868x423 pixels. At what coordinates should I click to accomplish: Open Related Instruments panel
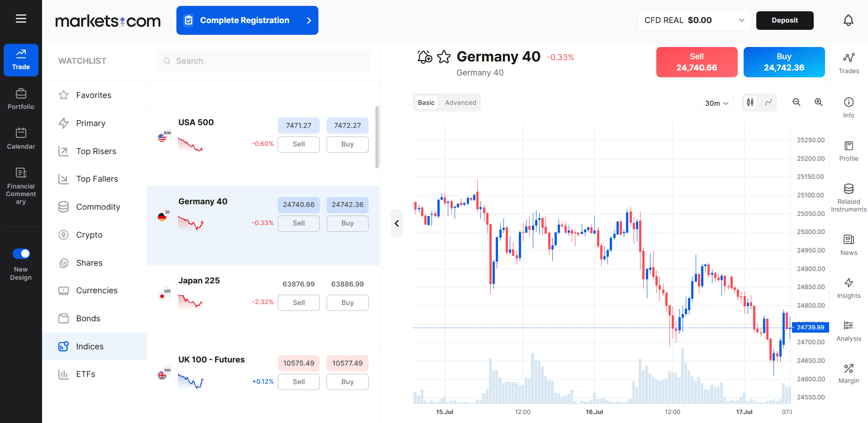tap(849, 198)
